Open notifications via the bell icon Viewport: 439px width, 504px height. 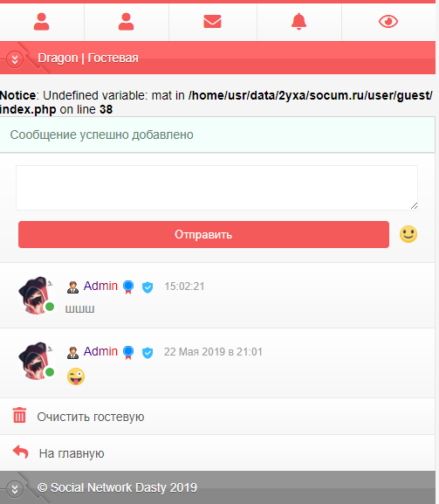tap(298, 22)
